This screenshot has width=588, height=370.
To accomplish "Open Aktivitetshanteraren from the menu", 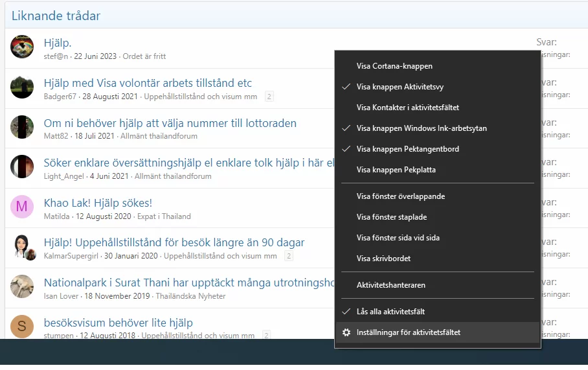I will [390, 285].
